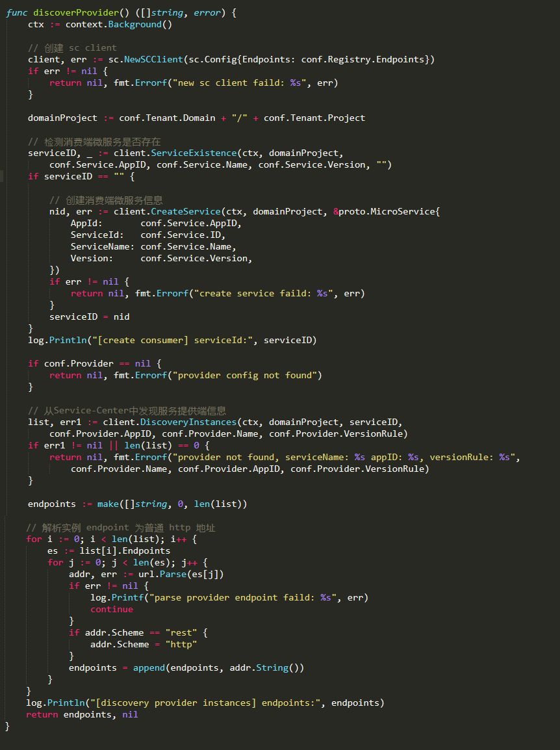Click the 'endpoints := make([]string' line
Image resolution: width=560 pixels, height=750 pixels.
click(x=137, y=504)
